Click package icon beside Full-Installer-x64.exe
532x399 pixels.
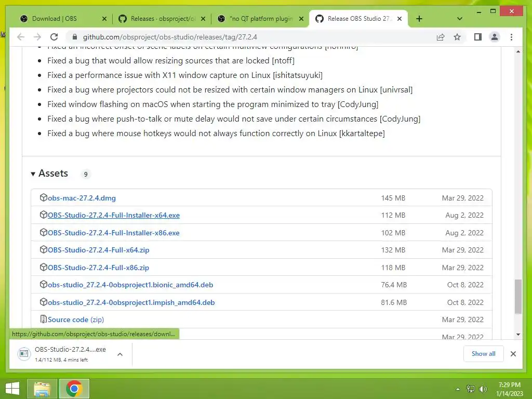(44, 215)
